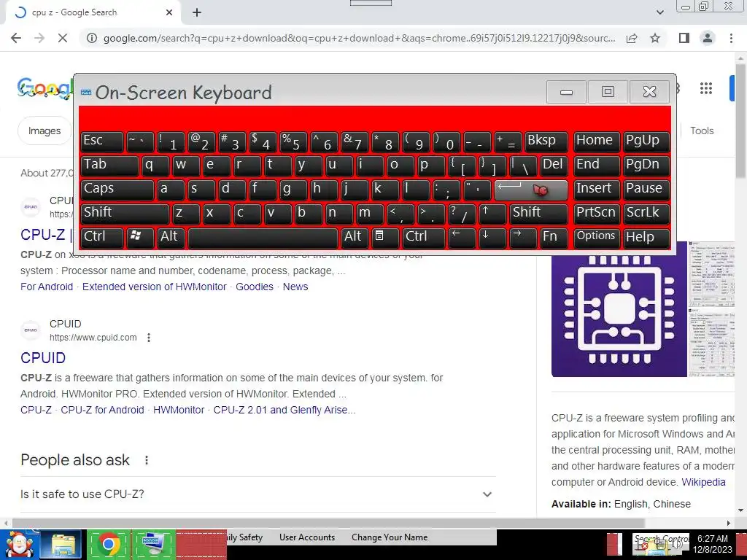The image size is (747, 560).
Task: Toggle the right Alt key
Action: [355, 238]
